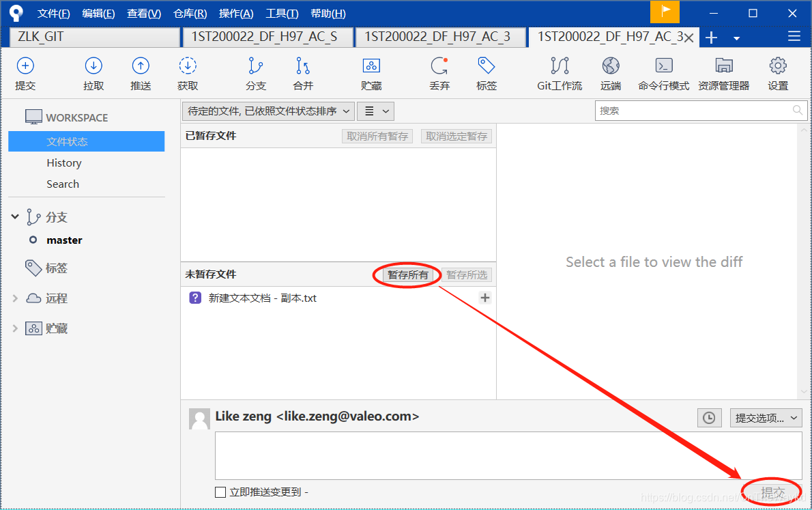Click the diff panel vertical scrollbar
812x510 pixels.
(x=803, y=261)
